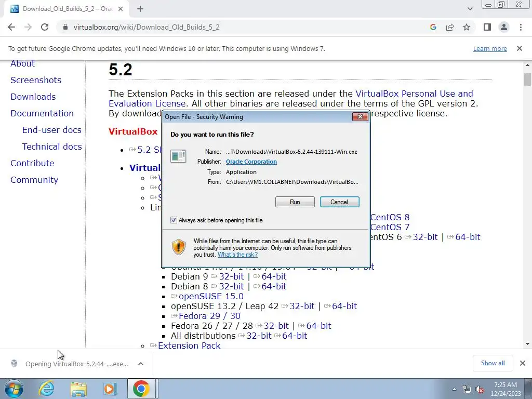Click the application file icon in dialog
532x399 pixels.
[178, 156]
